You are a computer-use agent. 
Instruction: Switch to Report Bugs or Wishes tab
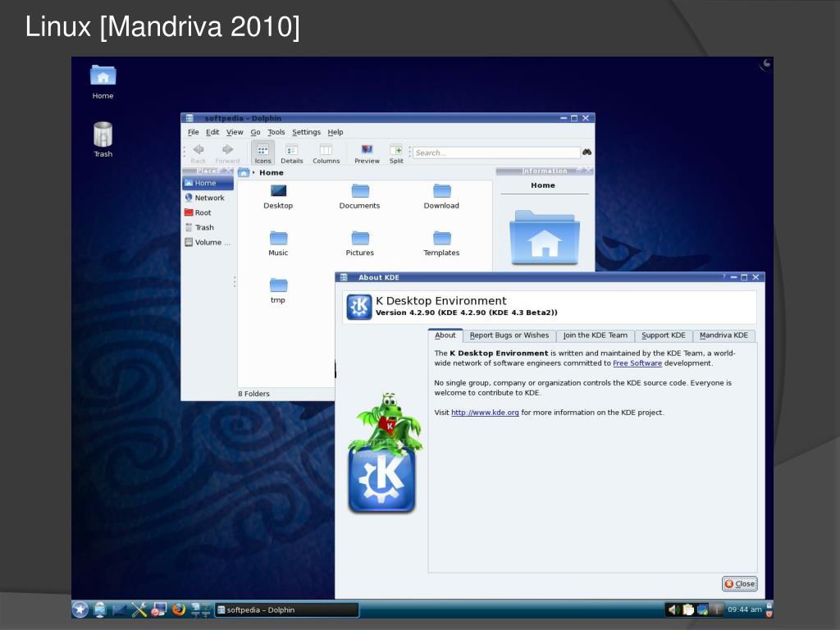click(x=509, y=336)
